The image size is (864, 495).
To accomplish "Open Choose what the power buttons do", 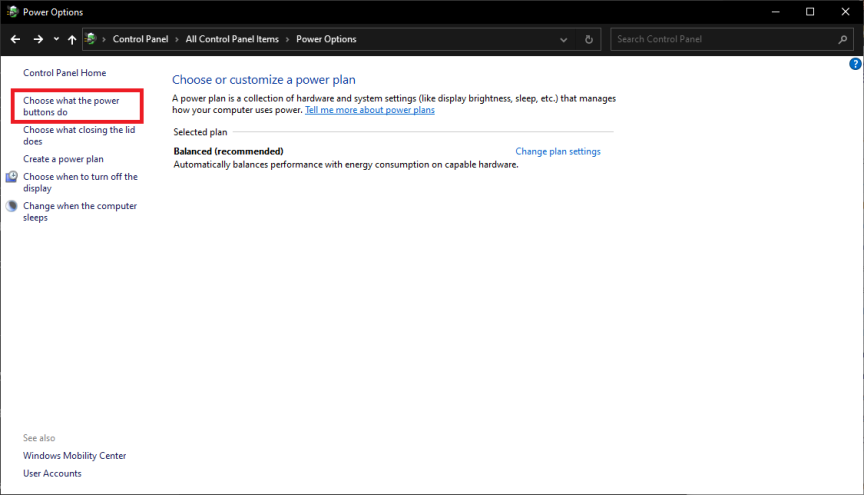I will click(71, 106).
